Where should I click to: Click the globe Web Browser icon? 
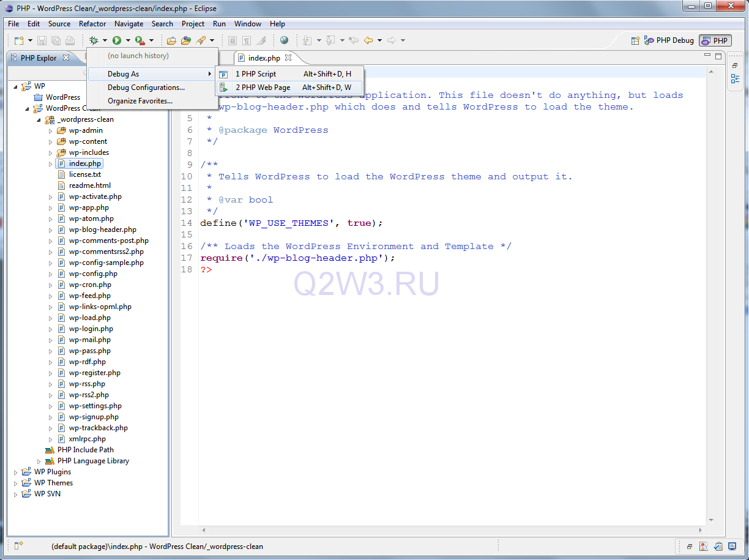click(284, 40)
